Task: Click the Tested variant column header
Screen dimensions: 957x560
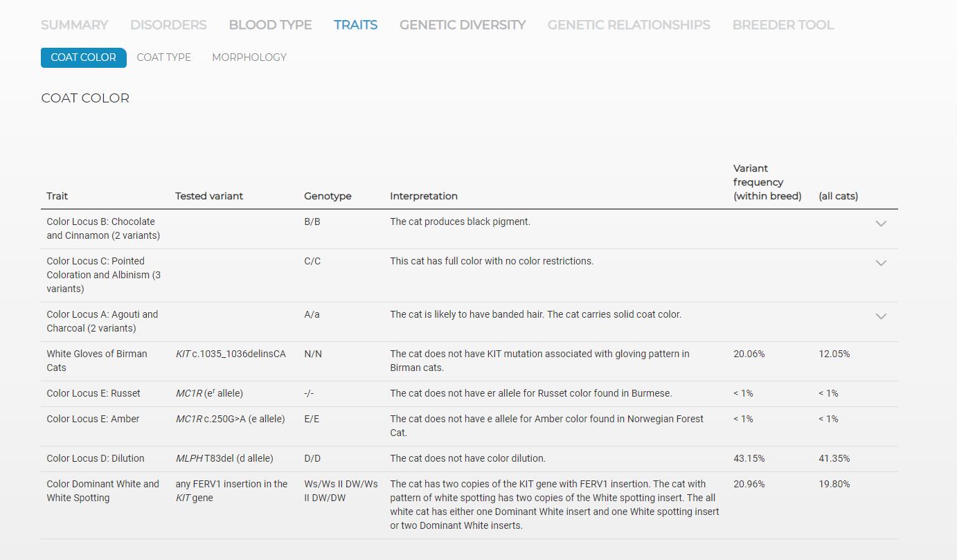Action: pos(209,196)
